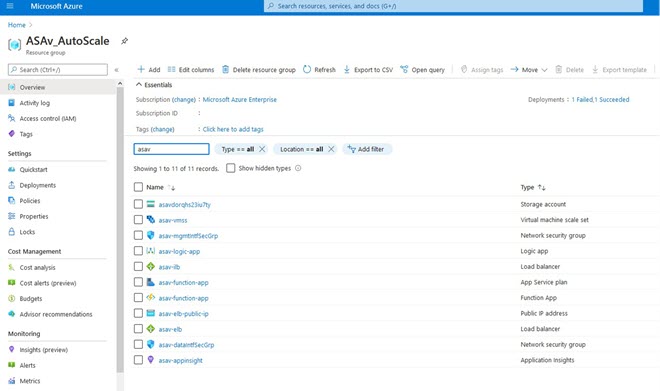Screen dimensions: 660x391
Task: Click the Show hidden types info icon
Action: pos(298,168)
